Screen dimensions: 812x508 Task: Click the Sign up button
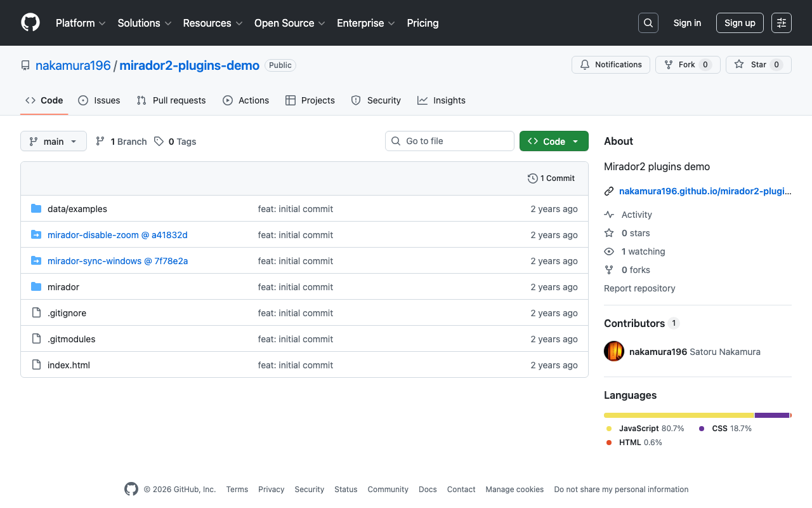click(x=740, y=23)
